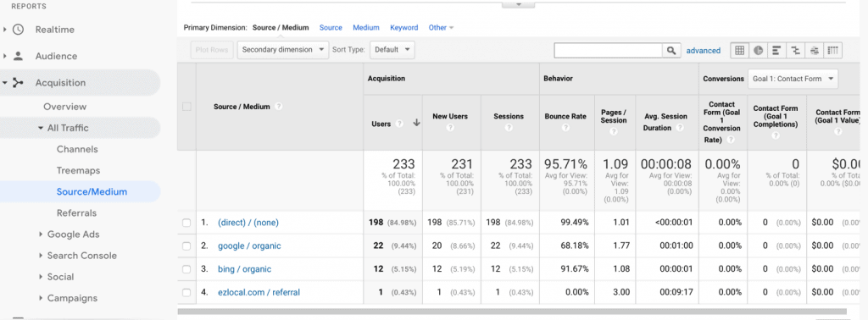
Task: Open the Secondary dimension dropdown
Action: point(283,50)
